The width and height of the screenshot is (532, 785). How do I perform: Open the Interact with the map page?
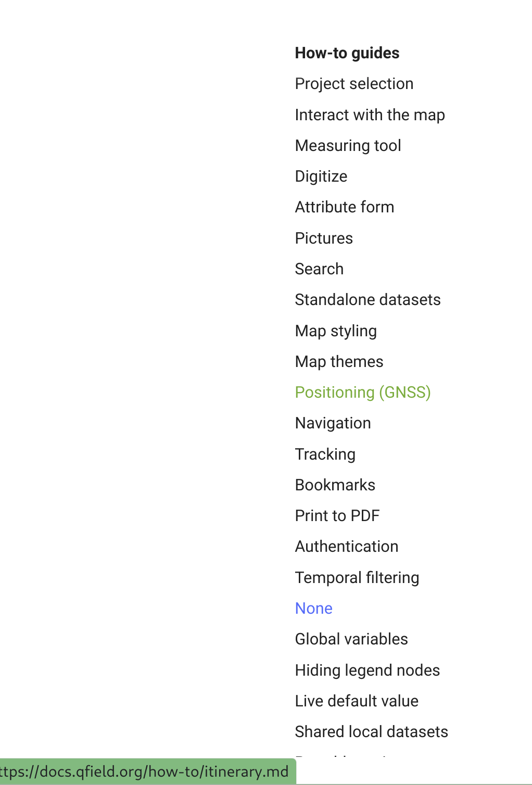[370, 115]
